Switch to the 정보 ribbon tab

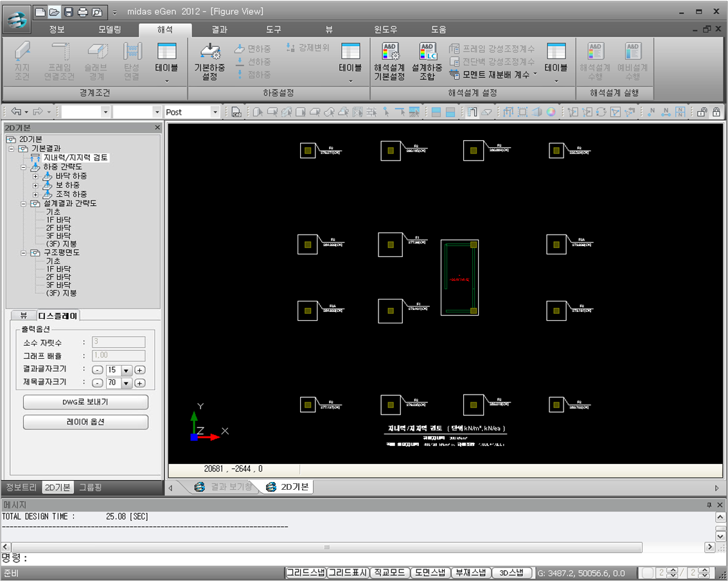(x=57, y=30)
